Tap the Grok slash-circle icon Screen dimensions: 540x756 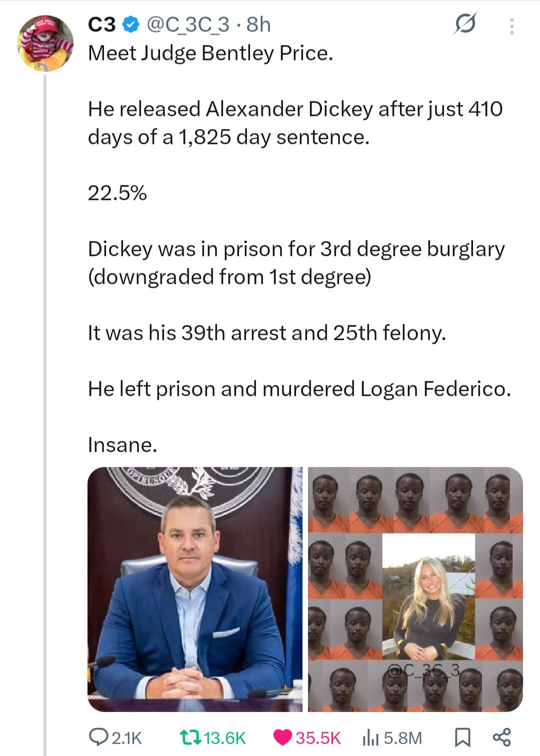point(464,24)
